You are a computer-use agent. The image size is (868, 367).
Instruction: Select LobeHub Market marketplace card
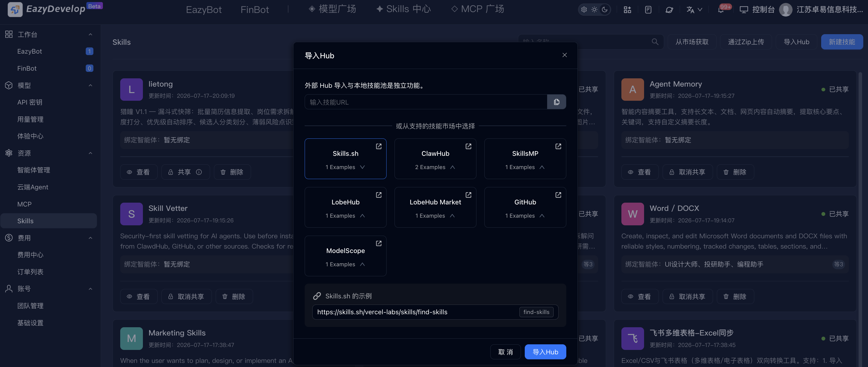[x=435, y=207]
